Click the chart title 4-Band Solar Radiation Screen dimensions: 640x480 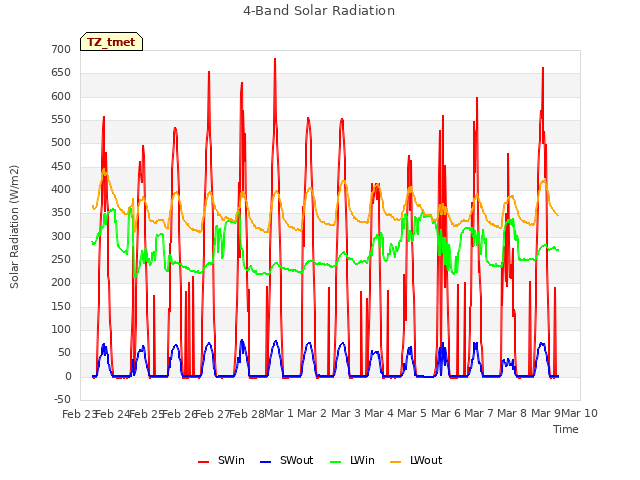[319, 11]
